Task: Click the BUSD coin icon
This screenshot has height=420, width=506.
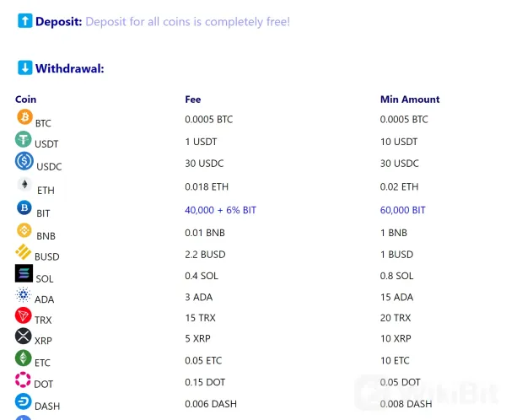Action: pyautogui.click(x=23, y=251)
